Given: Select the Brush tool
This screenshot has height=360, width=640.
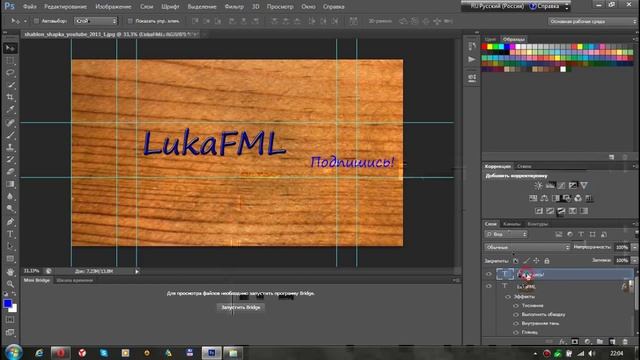Looking at the screenshot, I should tap(10, 135).
